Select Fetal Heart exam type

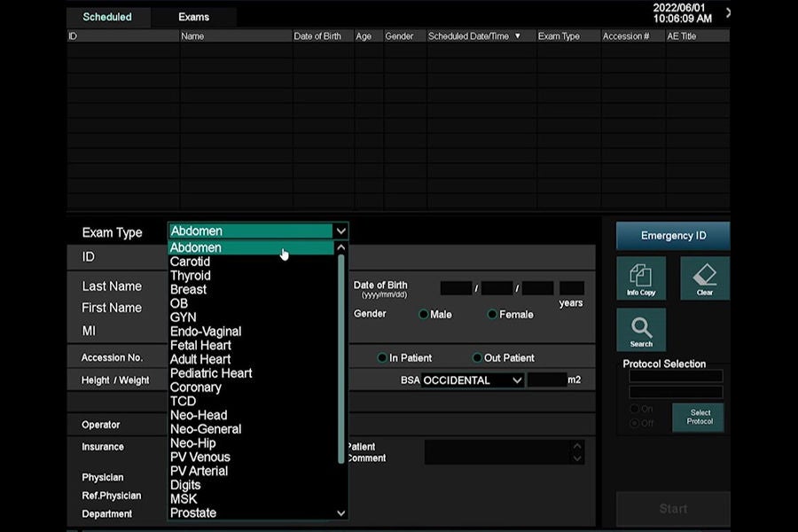pos(200,345)
